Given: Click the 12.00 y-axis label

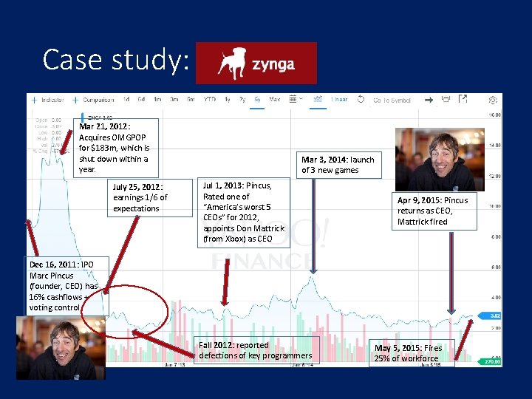Looking at the screenshot, I should click(x=494, y=176).
